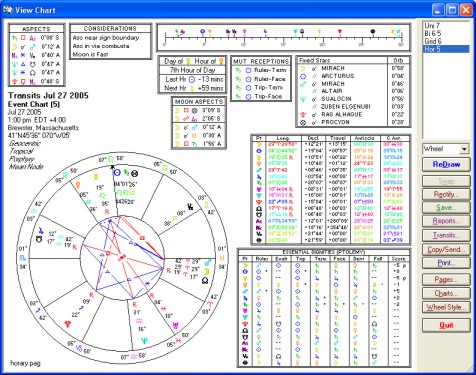Click 'Transits Jul 27 2005' title
The image size is (476, 375).
(x=48, y=96)
